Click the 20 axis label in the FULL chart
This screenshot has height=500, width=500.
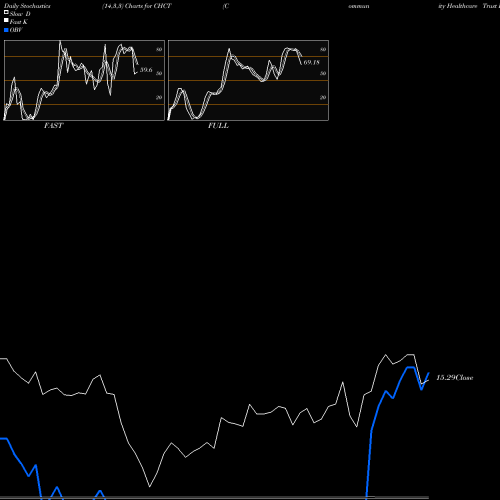pos(323,97)
